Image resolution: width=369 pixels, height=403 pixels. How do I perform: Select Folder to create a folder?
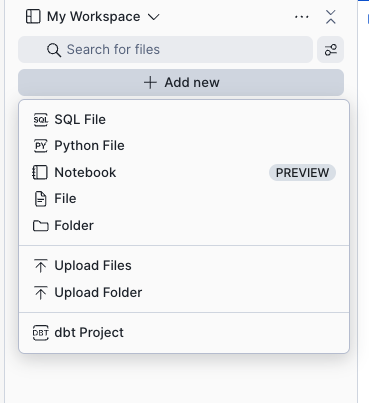click(184, 225)
